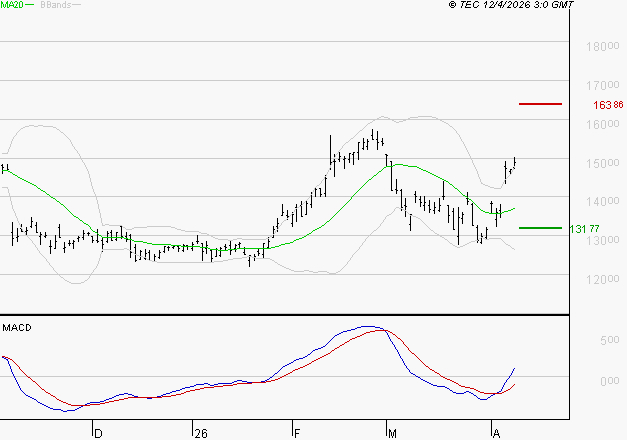Select the red resistance line at 163.86
The width and height of the screenshot is (627, 440).
click(540, 104)
